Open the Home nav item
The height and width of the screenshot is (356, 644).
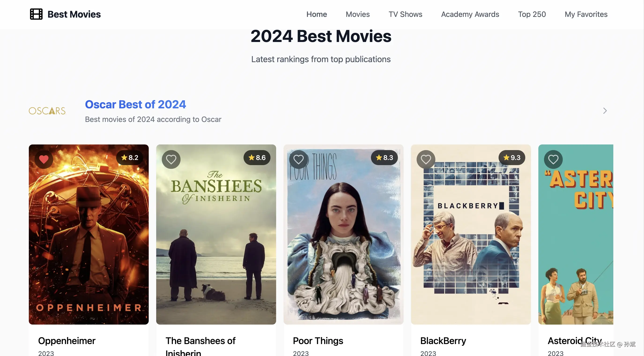(317, 14)
